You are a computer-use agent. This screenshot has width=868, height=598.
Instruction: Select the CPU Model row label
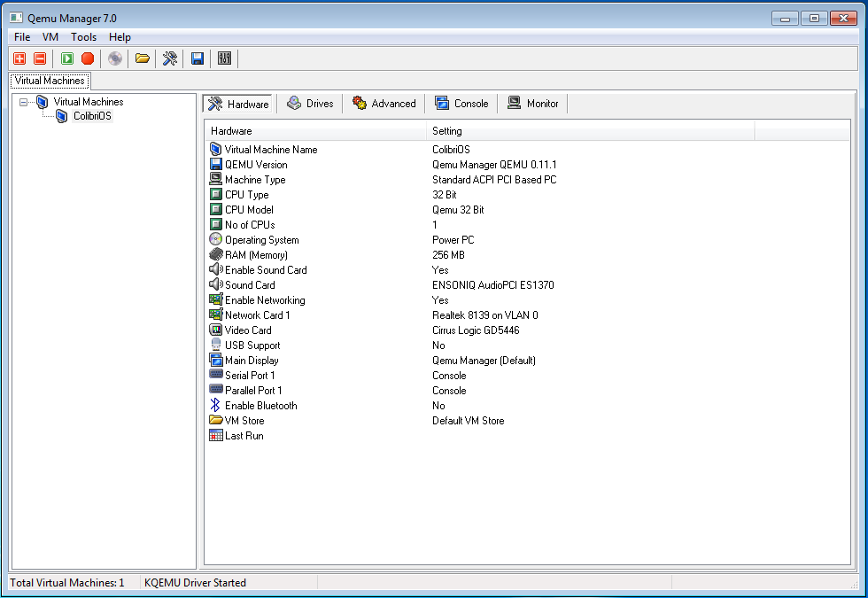[249, 210]
